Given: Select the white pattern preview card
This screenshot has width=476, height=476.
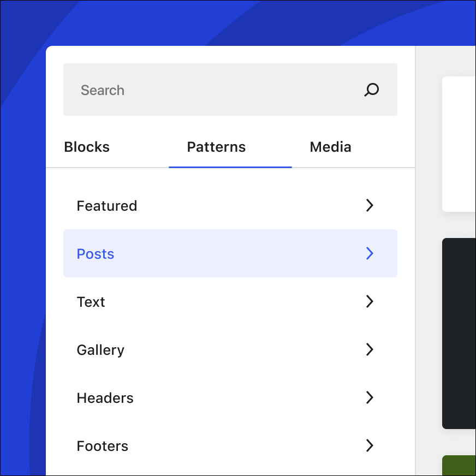Looking at the screenshot, I should pyautogui.click(x=459, y=144).
